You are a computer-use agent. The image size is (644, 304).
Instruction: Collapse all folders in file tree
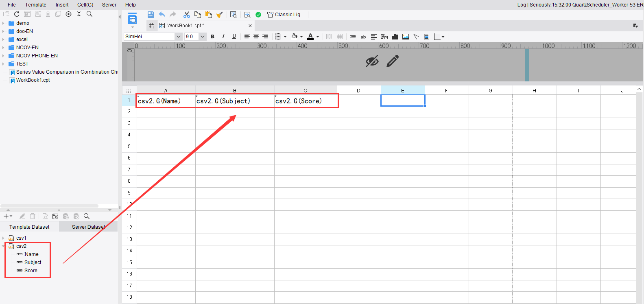79,14
